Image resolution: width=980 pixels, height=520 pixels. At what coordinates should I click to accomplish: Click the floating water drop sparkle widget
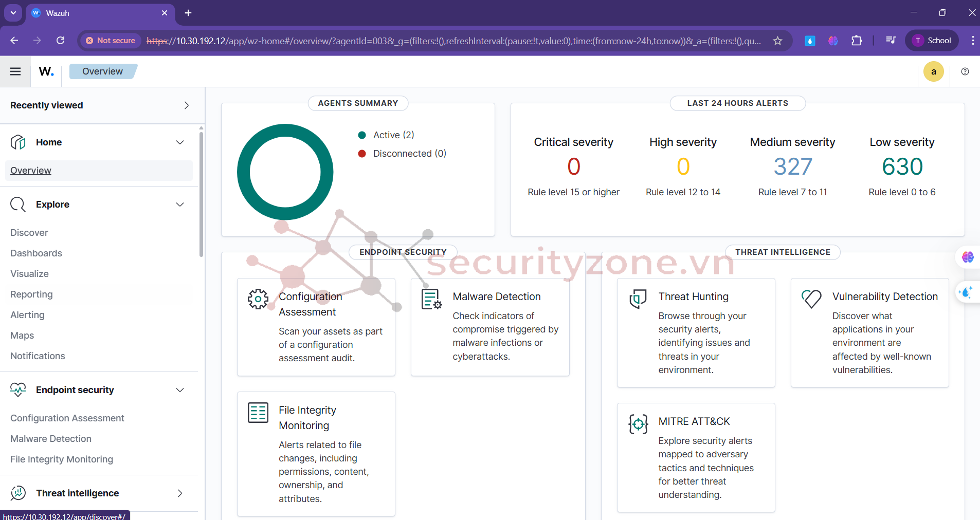(966, 292)
